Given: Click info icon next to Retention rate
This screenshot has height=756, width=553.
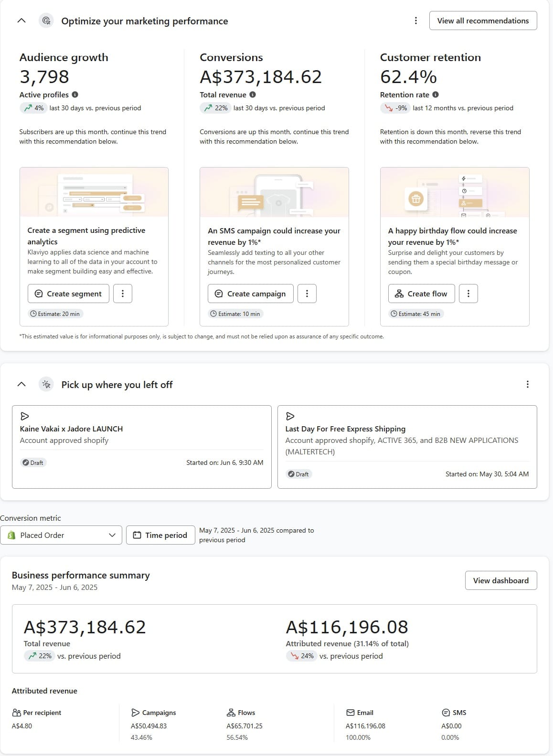Looking at the screenshot, I should click(x=436, y=94).
